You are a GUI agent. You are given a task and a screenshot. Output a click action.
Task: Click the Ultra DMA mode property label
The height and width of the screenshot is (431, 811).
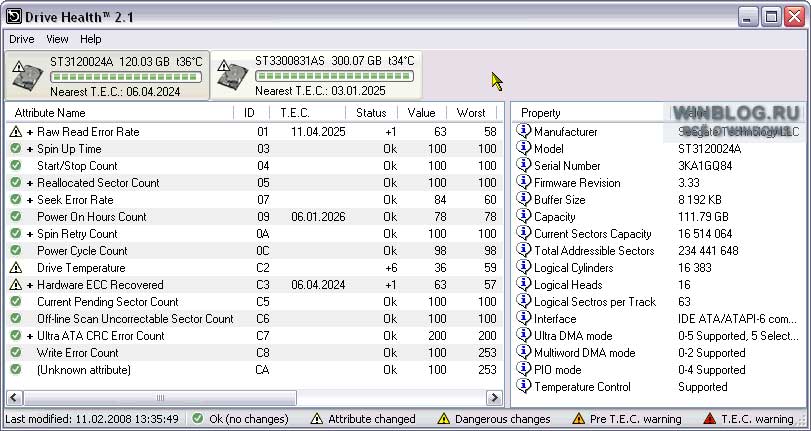(x=573, y=336)
